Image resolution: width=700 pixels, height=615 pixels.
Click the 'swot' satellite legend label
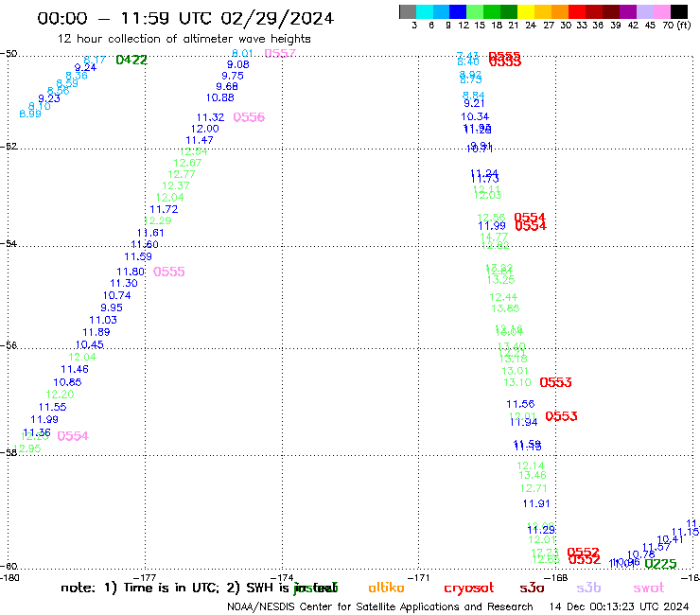pyautogui.click(x=649, y=589)
